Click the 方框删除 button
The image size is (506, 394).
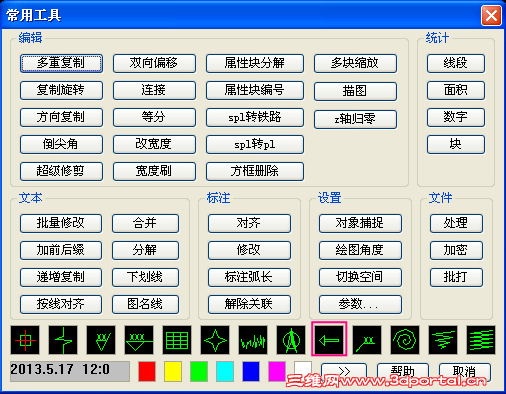(x=255, y=171)
